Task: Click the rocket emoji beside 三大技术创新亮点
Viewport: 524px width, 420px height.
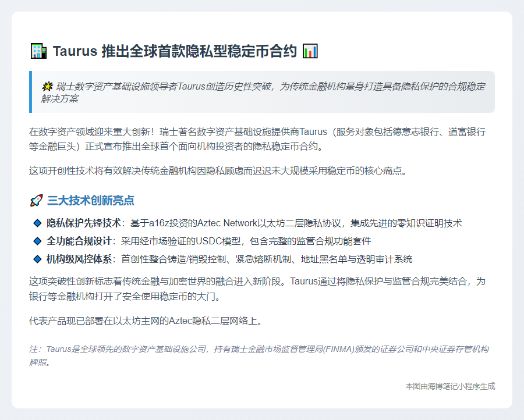Action: (x=37, y=200)
